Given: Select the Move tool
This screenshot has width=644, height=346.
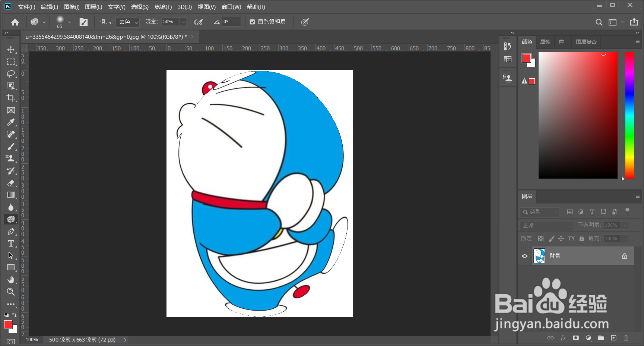Looking at the screenshot, I should tap(11, 50).
